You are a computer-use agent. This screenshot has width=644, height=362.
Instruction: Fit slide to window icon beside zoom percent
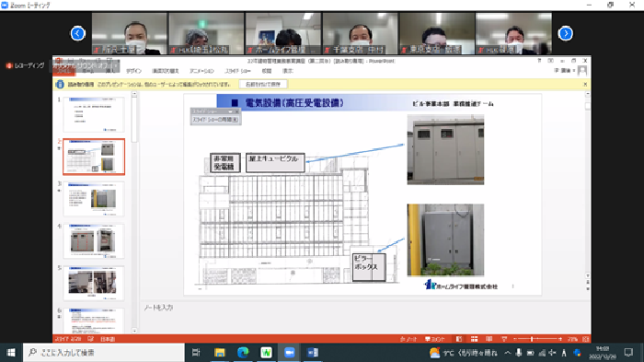click(586, 339)
